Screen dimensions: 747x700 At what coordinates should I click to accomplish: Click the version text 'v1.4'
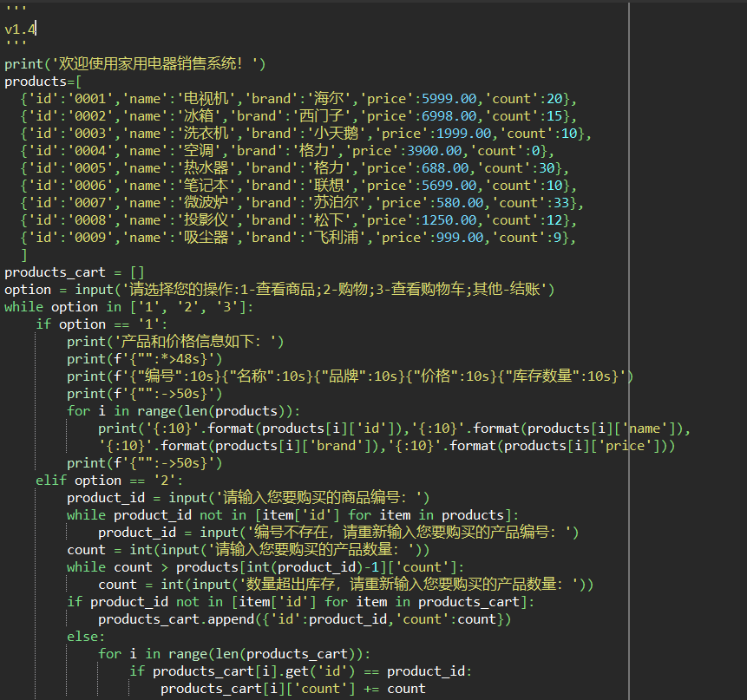[20, 29]
